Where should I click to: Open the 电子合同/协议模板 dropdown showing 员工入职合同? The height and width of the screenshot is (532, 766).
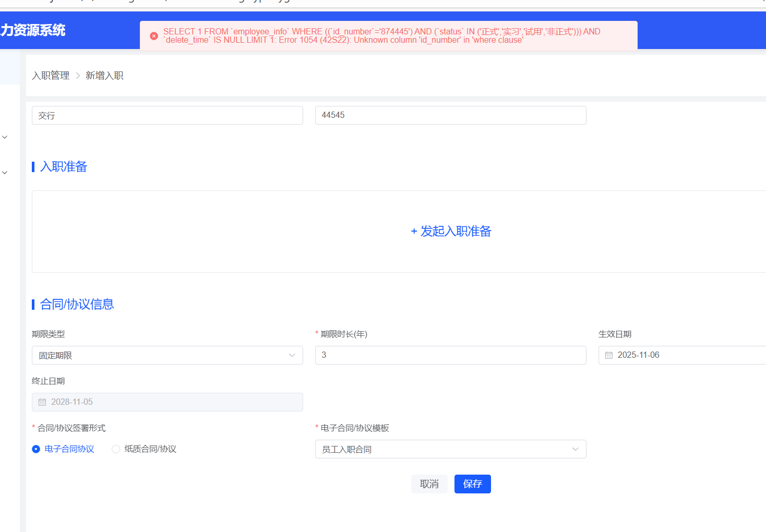451,449
